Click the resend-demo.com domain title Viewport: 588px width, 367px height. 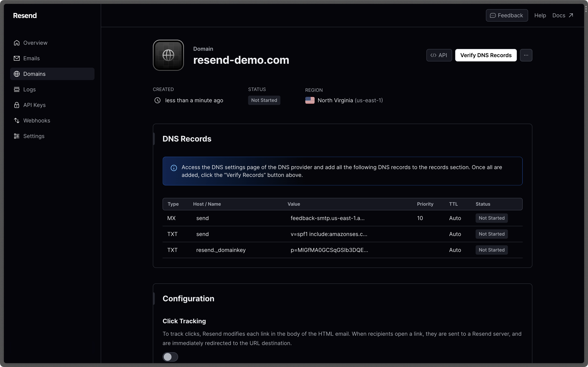(241, 60)
